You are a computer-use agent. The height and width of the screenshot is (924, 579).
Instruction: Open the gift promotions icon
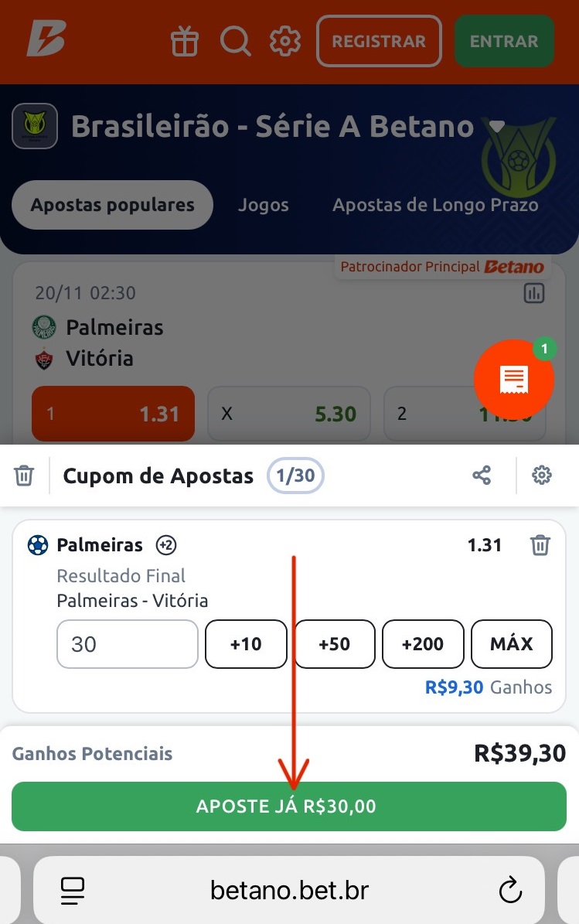(184, 41)
